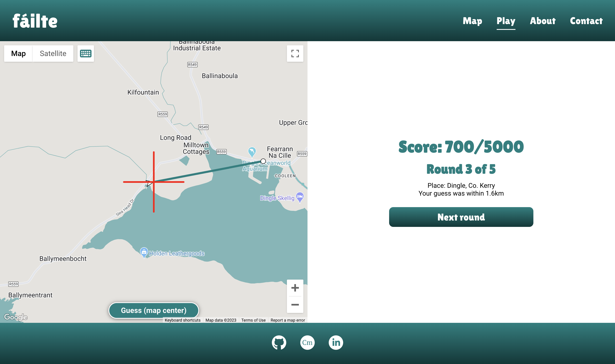The height and width of the screenshot is (364, 615).
Task: Open the LinkedIn profile icon
Action: coord(336,342)
